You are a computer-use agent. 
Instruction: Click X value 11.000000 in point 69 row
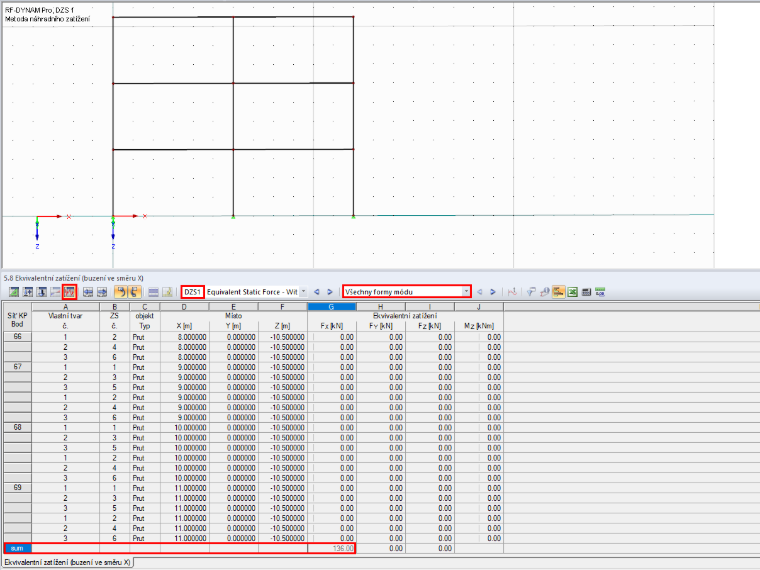click(x=184, y=488)
